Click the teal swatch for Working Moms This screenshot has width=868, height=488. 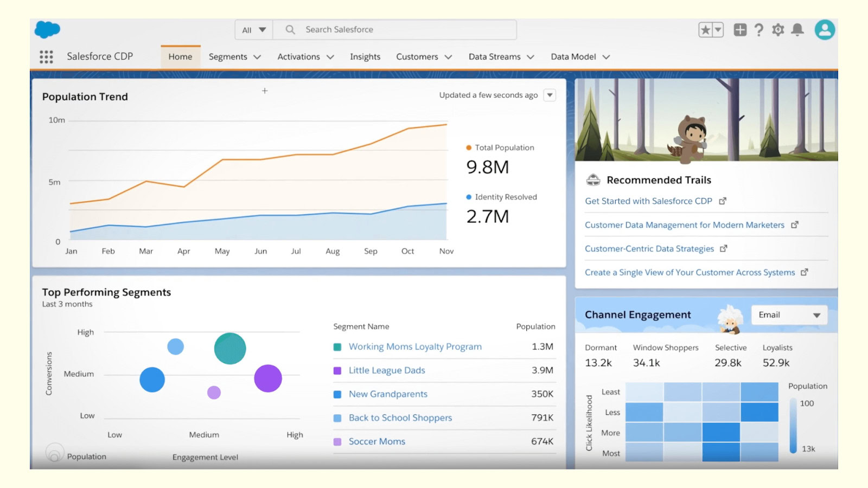pyautogui.click(x=337, y=347)
